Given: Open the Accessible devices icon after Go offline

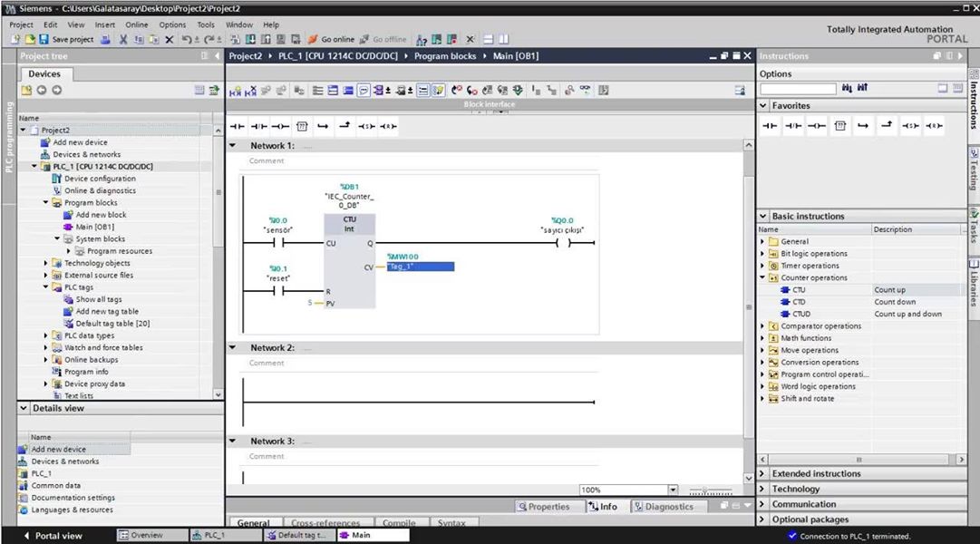Looking at the screenshot, I should pyautogui.click(x=422, y=39).
